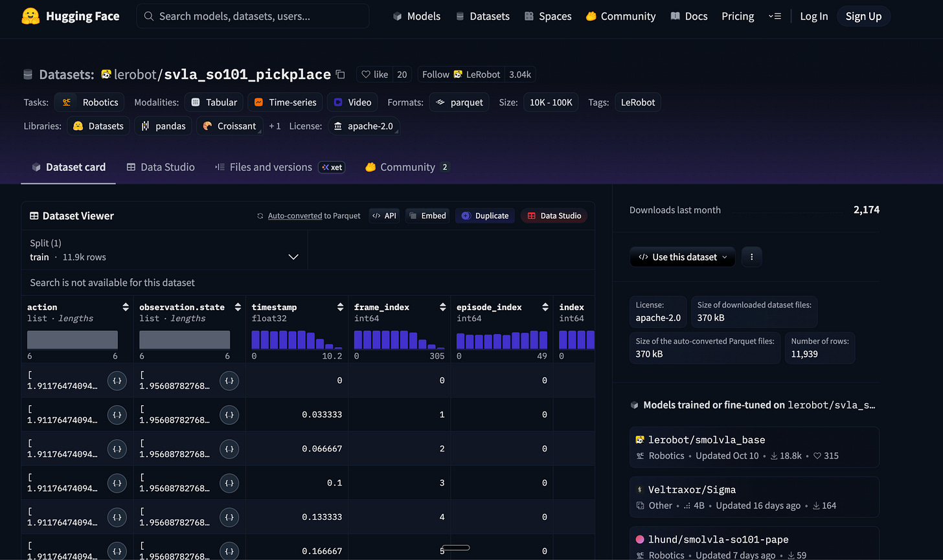The image size is (943, 560).
Task: Switch to the Dataset card tab
Action: (69, 167)
